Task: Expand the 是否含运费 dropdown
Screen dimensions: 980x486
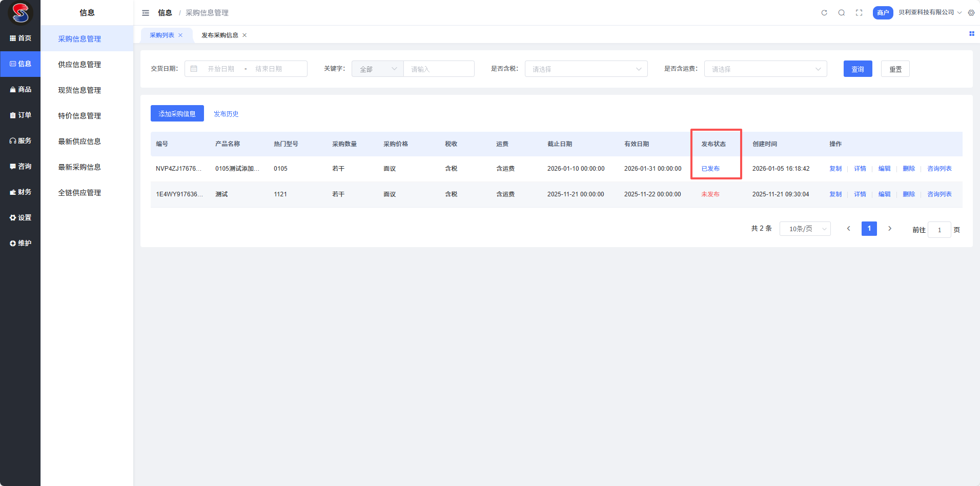Action: point(765,69)
